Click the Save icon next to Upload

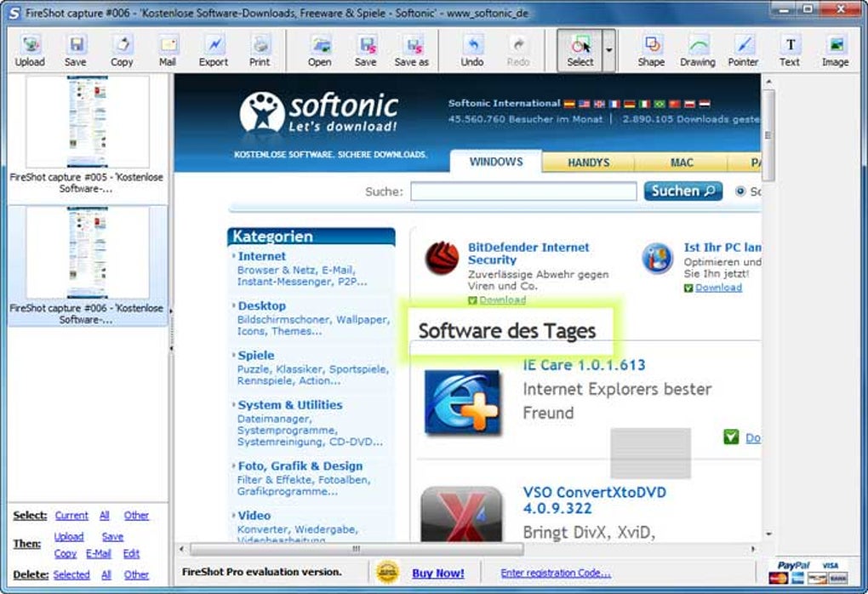(x=75, y=51)
